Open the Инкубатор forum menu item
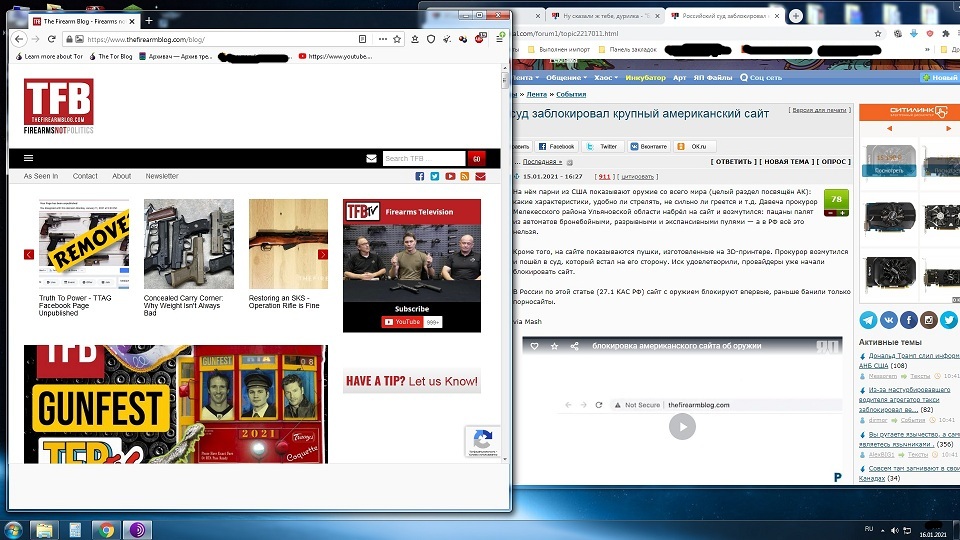This screenshot has height=540, width=960. click(645, 78)
